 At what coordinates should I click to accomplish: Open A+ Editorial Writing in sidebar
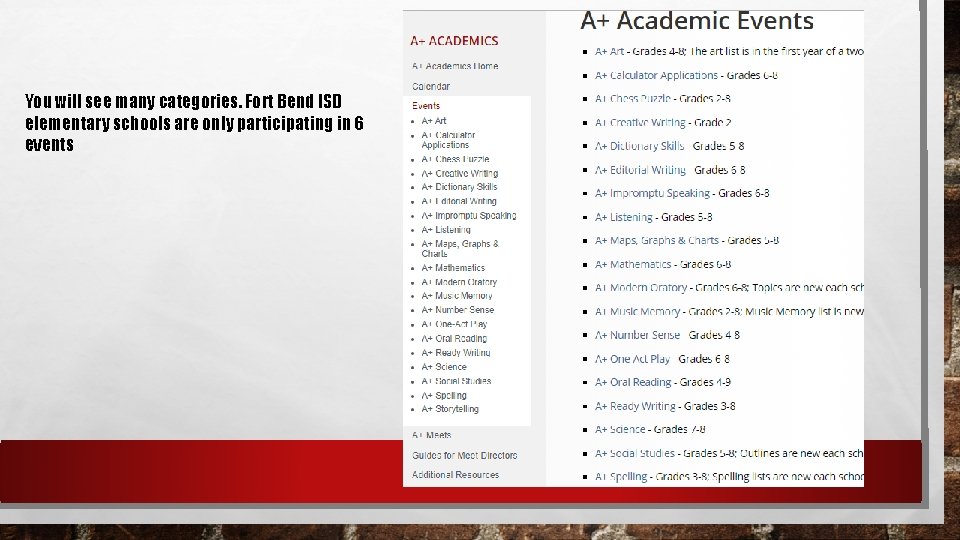(x=459, y=201)
